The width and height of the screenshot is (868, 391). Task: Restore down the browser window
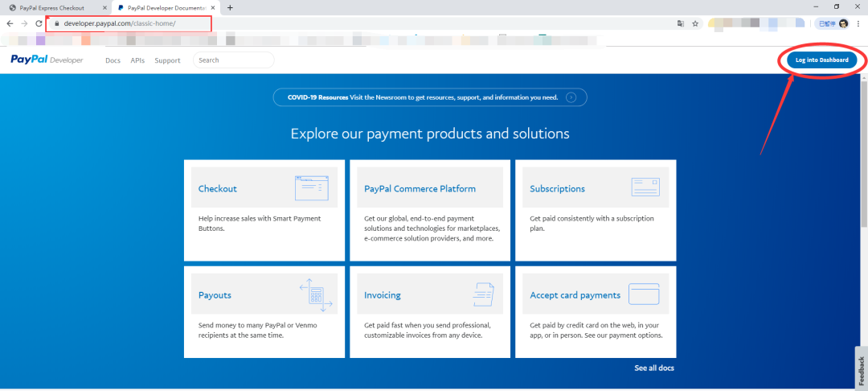click(x=837, y=6)
